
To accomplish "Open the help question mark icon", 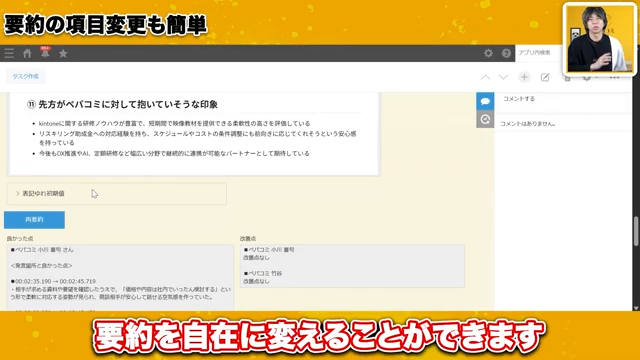I will pos(506,53).
